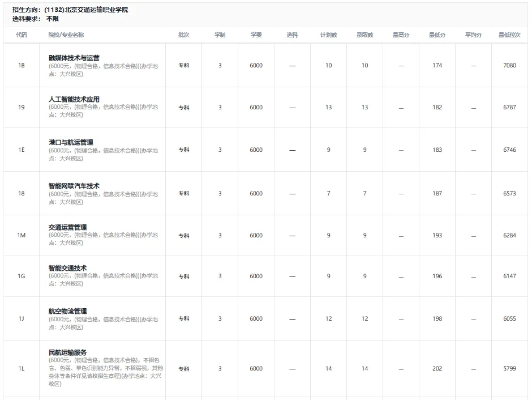Click the 民航运输服务 requirements description text

105,372
